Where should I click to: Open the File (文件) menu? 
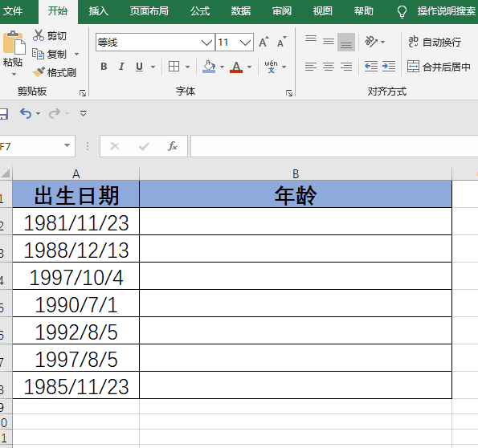pos(13,11)
